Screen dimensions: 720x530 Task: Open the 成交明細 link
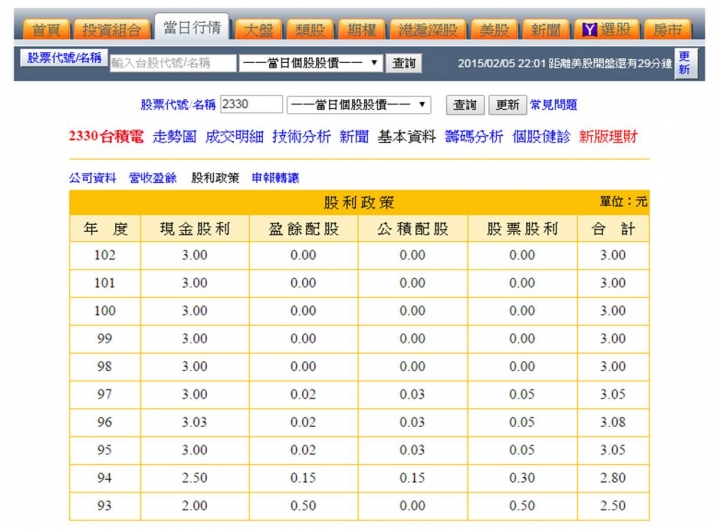[234, 136]
